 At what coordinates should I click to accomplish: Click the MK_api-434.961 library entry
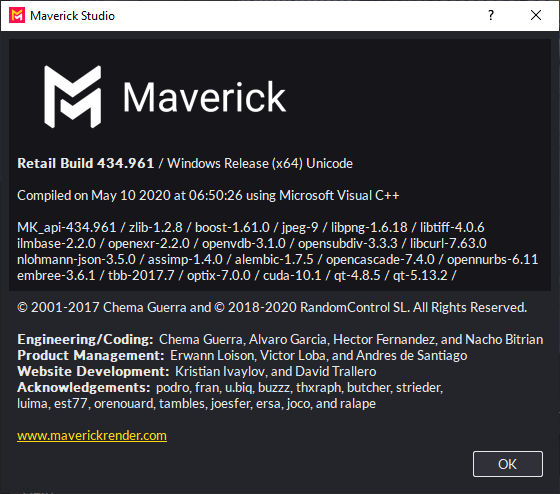tap(66, 228)
